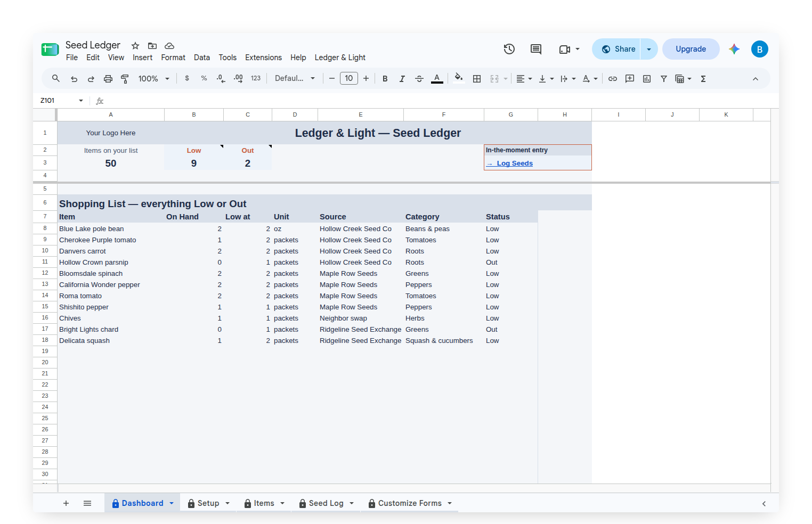Toggle italic formatting

[402, 79]
